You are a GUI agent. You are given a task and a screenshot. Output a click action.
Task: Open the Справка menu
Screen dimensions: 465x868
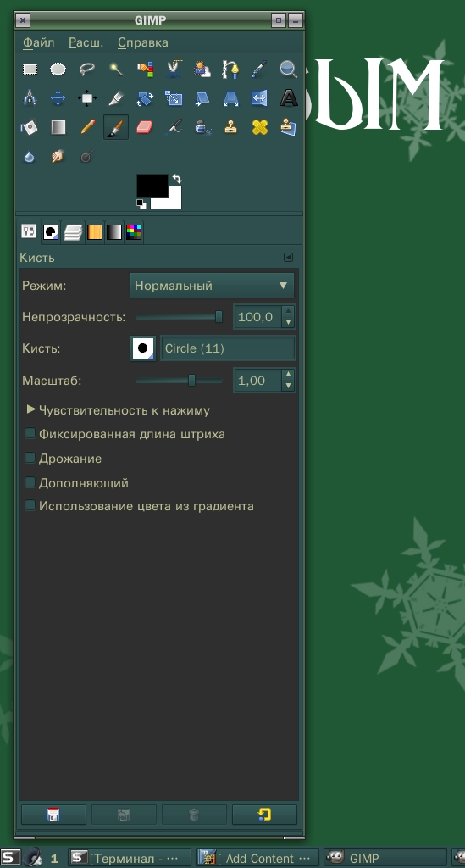(x=143, y=42)
